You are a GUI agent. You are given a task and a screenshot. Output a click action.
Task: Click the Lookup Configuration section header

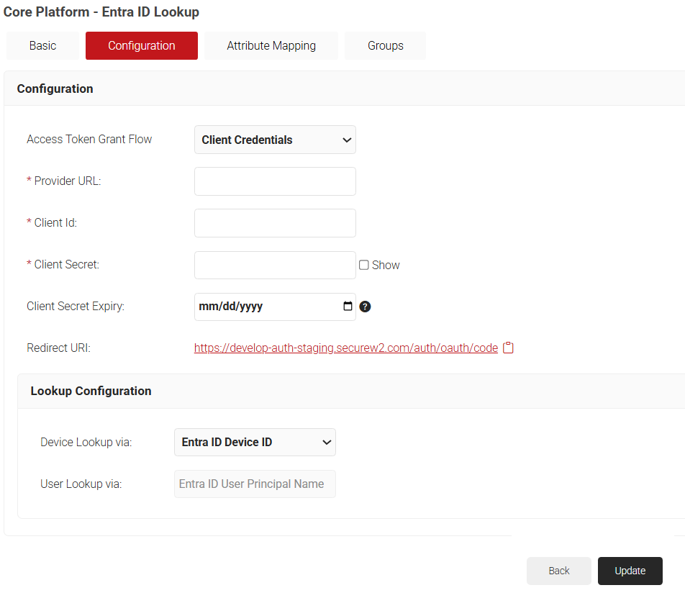coord(91,391)
